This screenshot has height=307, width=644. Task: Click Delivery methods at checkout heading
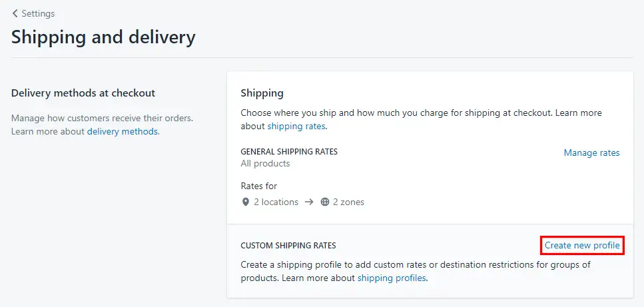coord(83,93)
